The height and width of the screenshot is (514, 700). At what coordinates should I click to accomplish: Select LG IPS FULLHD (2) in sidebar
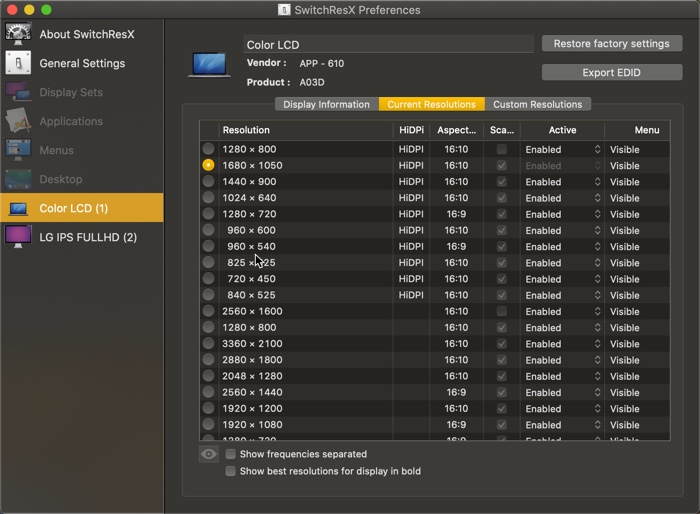tap(82, 237)
